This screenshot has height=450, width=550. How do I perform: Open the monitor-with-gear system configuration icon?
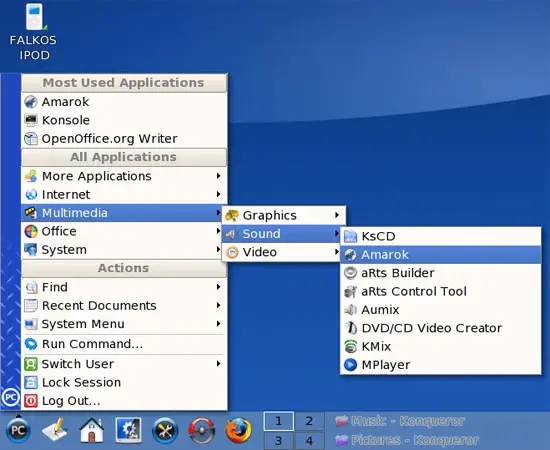tap(128, 430)
